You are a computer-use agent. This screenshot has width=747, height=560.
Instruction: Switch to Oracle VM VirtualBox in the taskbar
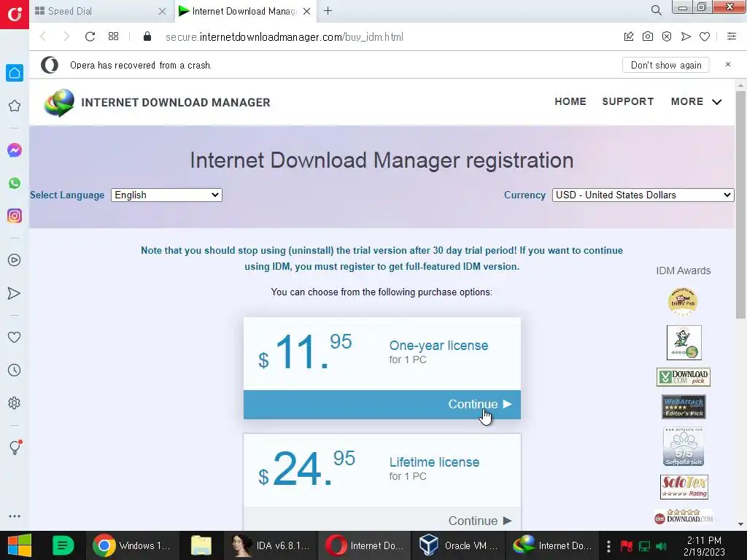click(459, 545)
